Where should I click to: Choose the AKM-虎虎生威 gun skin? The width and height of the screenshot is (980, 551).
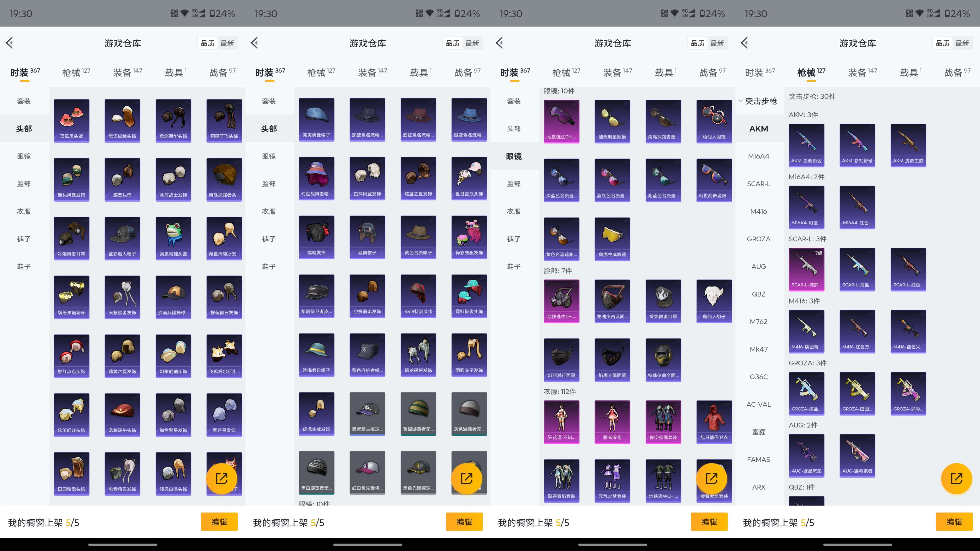click(908, 145)
